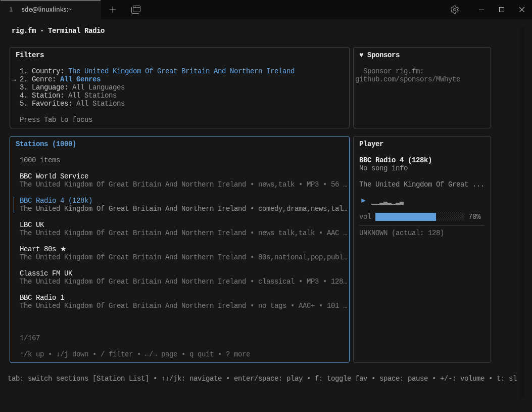Image resolution: width=532 pixels, height=412 pixels.
Task: Click the audio visualizer bars in Player
Action: pyautogui.click(x=388, y=202)
